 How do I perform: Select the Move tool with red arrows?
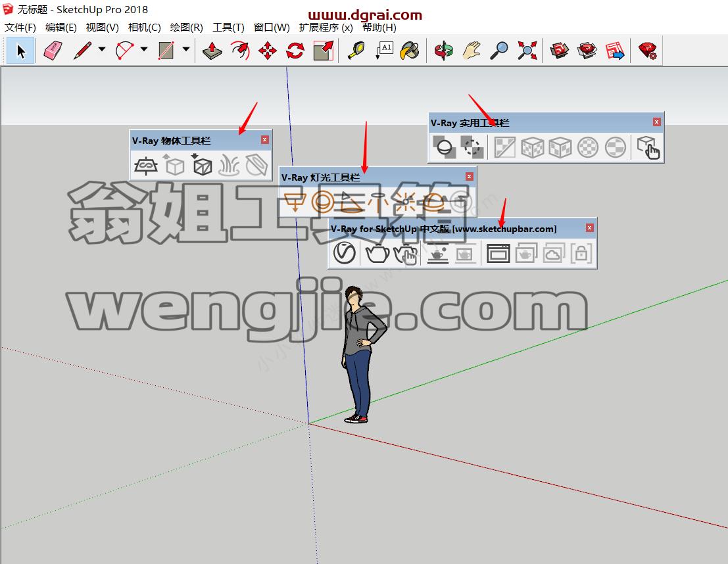point(268,51)
